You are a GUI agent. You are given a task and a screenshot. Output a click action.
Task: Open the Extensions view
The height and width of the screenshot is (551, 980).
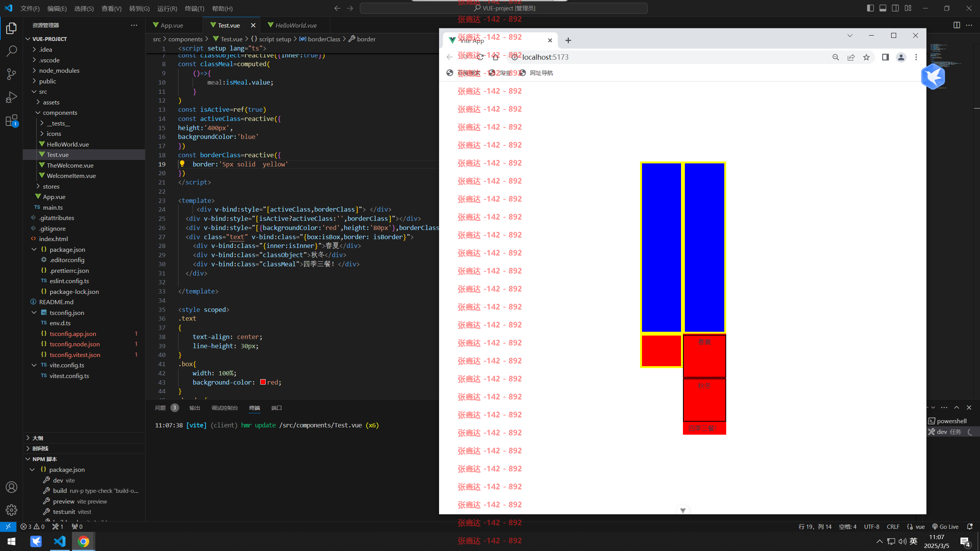click(x=11, y=121)
